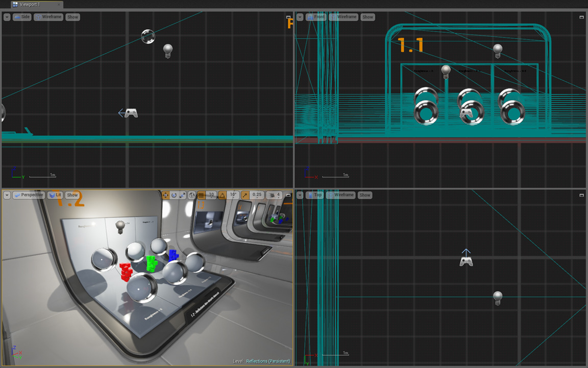Toggle scale snapping
The image size is (588, 368).
245,195
